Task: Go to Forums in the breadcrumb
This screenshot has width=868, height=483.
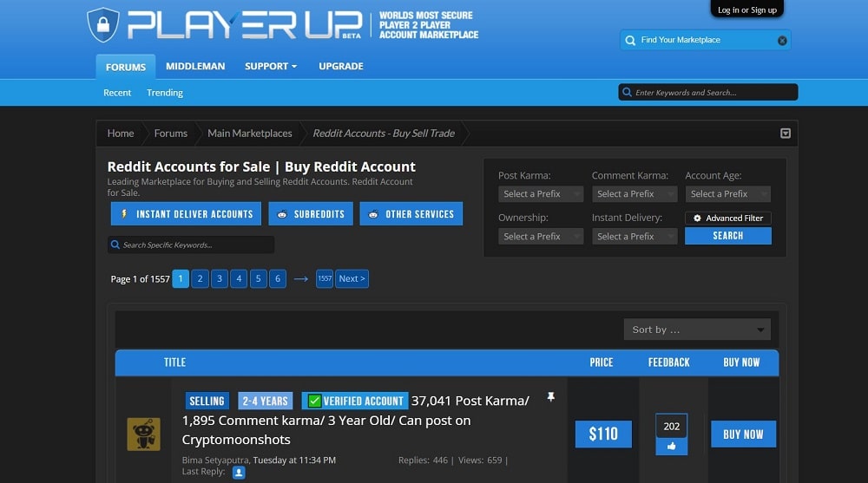Action: point(170,134)
